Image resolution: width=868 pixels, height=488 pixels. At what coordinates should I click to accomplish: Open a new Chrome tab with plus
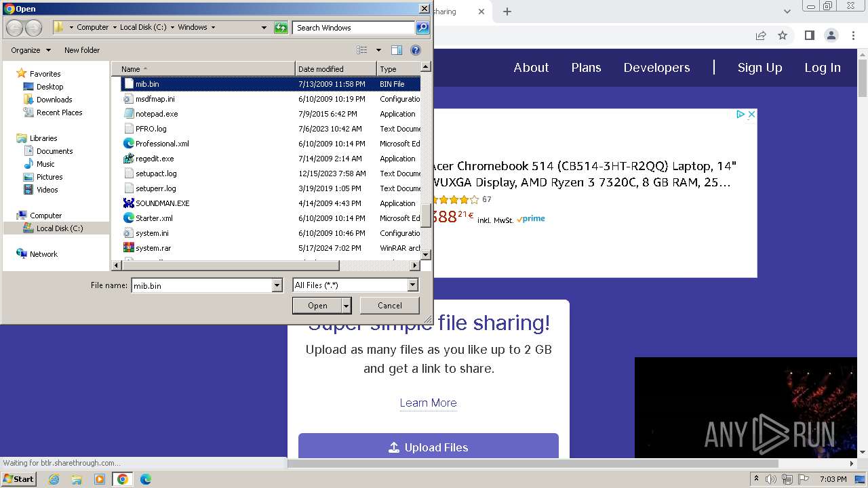point(507,12)
